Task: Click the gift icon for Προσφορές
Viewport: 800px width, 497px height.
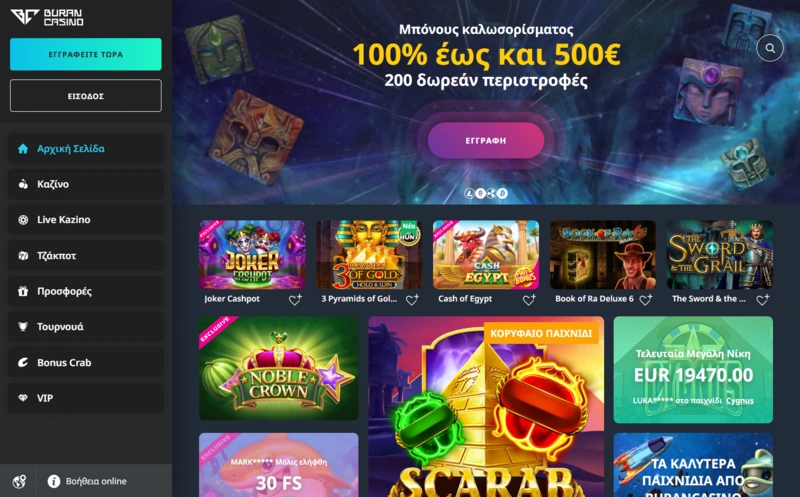Action: pyautogui.click(x=23, y=291)
